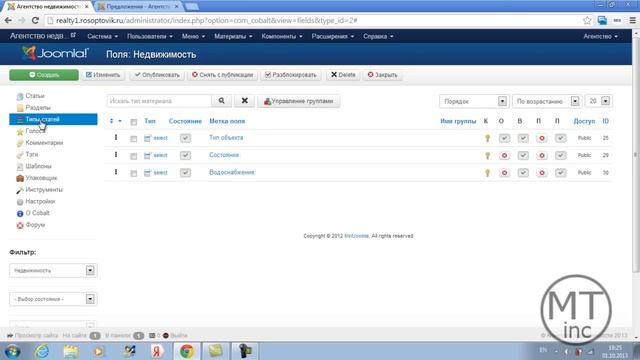
Task: Reload the page in browser
Action: [35, 20]
